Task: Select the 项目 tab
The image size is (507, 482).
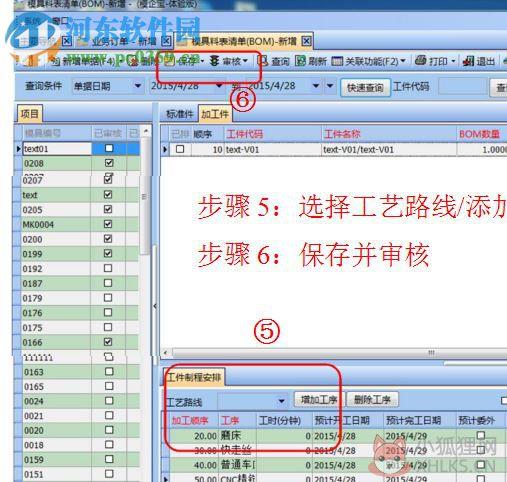Action: point(30,114)
